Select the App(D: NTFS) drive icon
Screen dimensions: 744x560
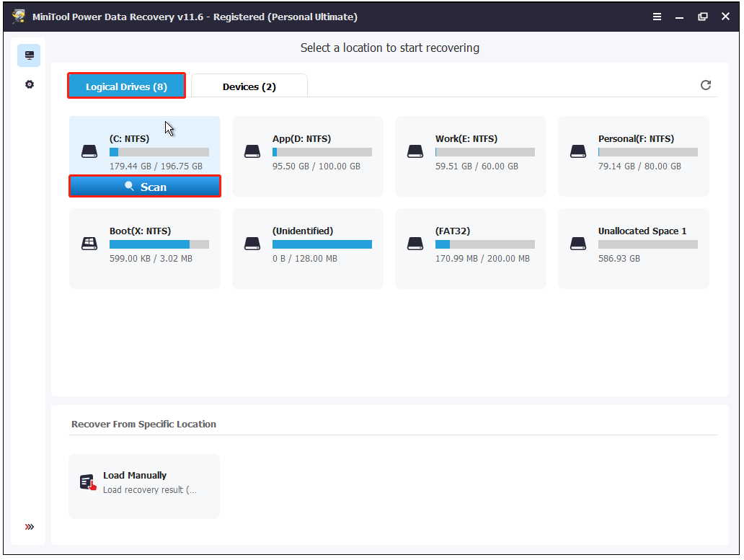[x=252, y=152]
